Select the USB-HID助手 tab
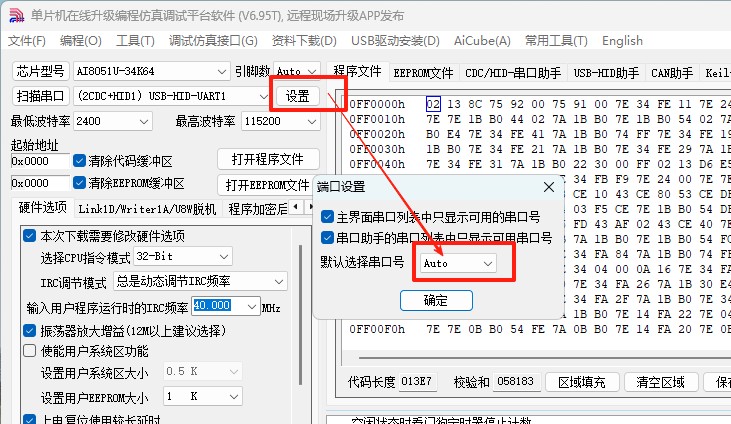 (x=606, y=73)
